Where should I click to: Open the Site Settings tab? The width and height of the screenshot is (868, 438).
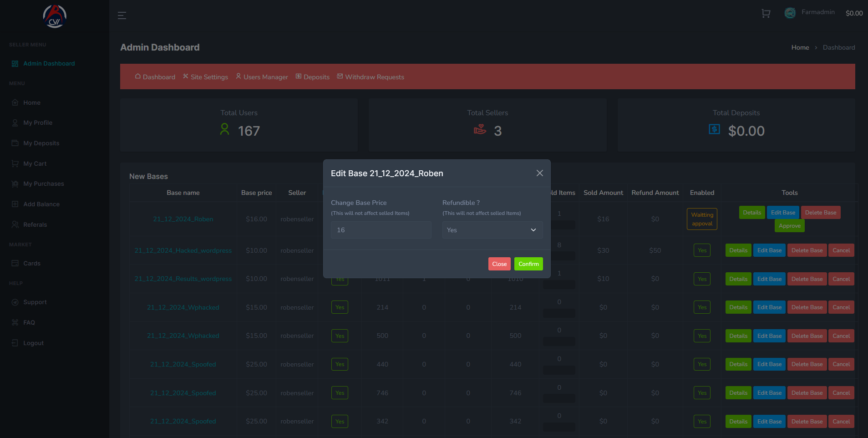(205, 77)
